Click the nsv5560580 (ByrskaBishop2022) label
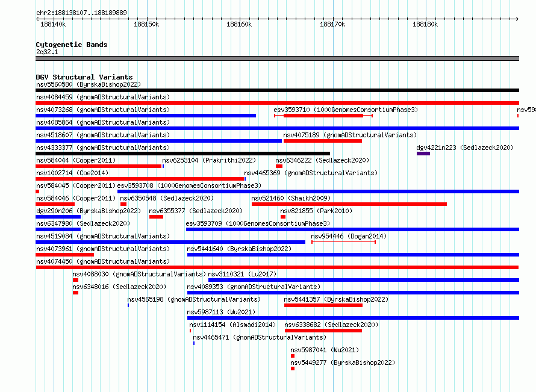 click(x=89, y=84)
